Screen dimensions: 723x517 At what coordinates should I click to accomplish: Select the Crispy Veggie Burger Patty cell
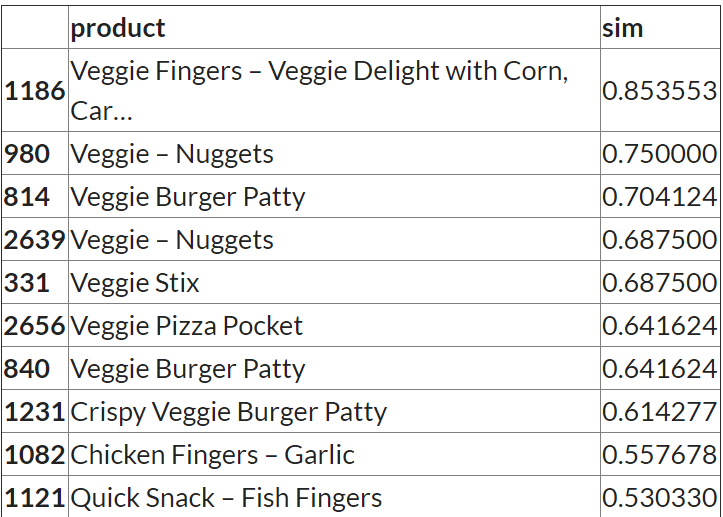click(229, 412)
